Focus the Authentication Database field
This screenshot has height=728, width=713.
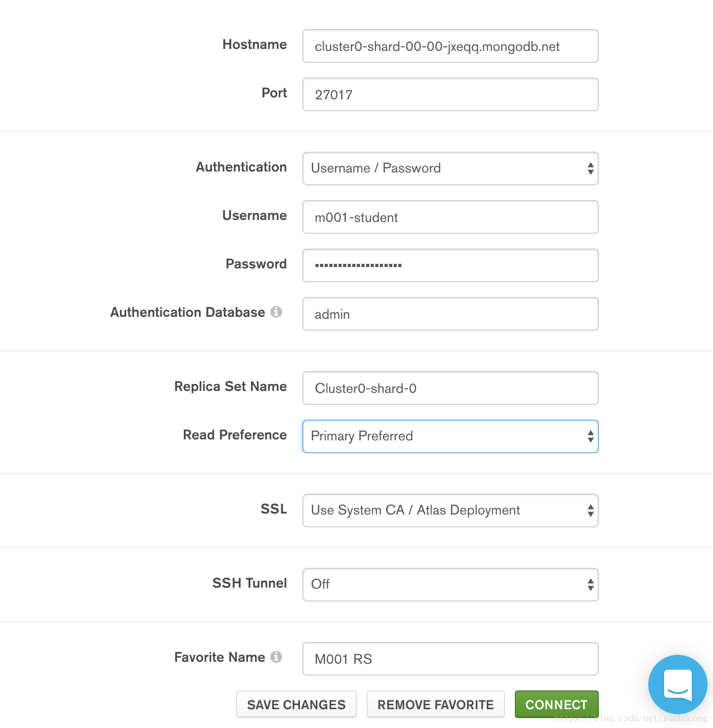(x=450, y=314)
